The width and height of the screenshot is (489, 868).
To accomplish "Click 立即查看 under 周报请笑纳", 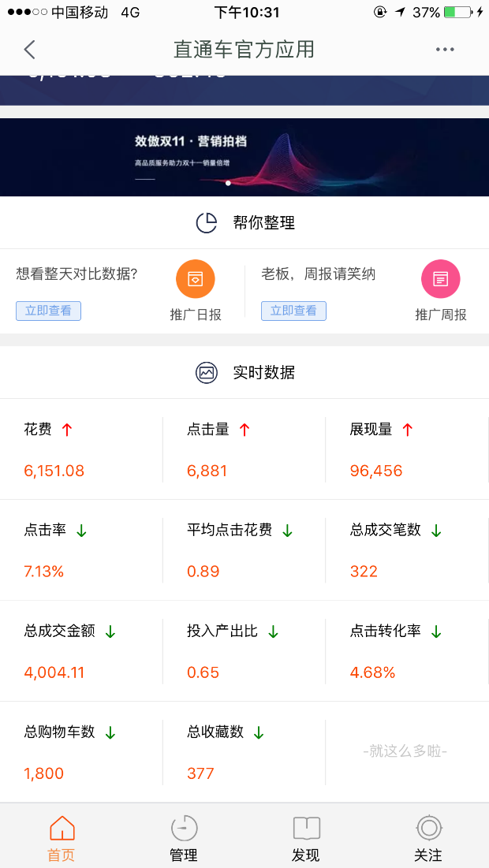I will 293,311.
